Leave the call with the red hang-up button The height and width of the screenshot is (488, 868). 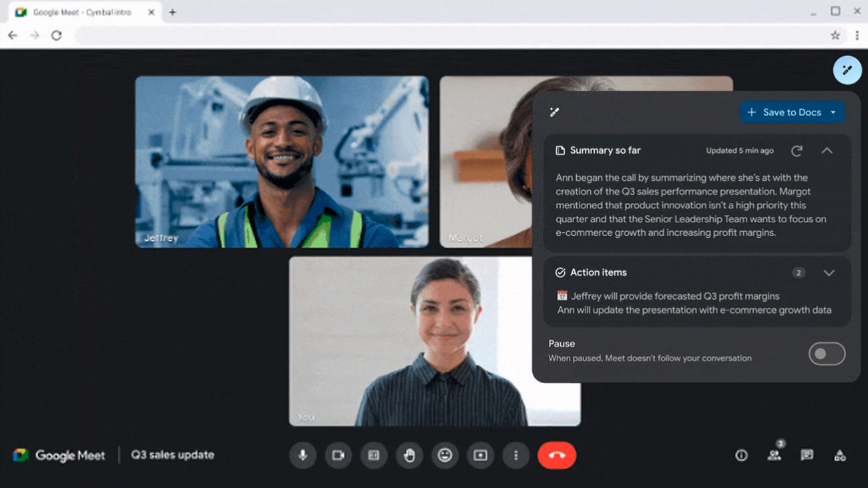coord(557,455)
